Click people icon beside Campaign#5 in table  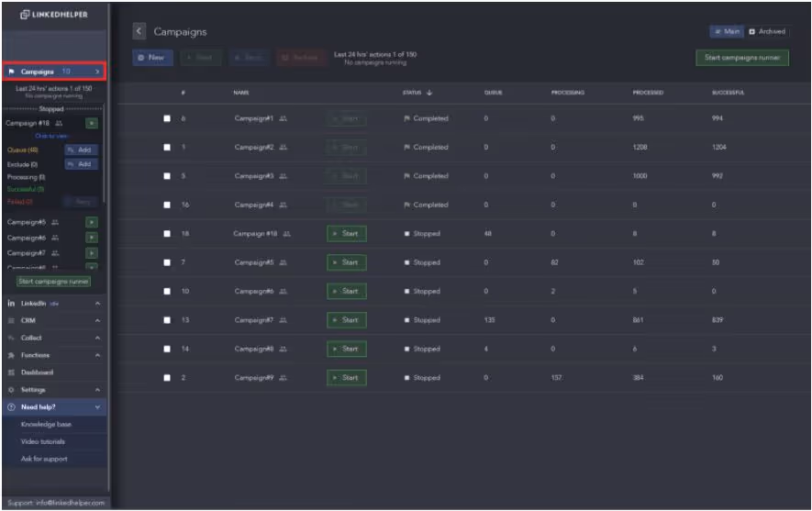coord(283,262)
